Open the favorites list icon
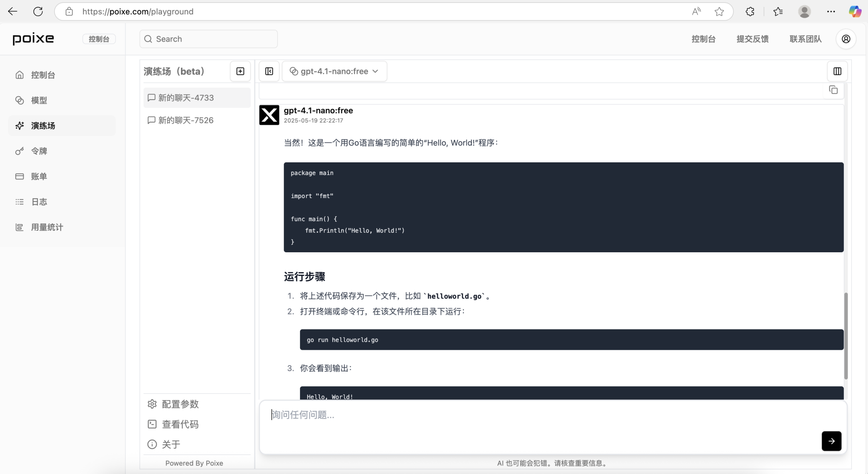Screen dimensions: 868x474 point(778,11)
